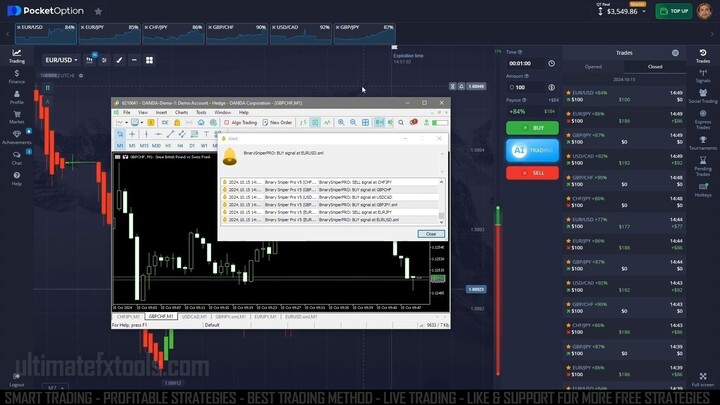This screenshot has height=405, width=720.
Task: Select M15 timeframe in MetaTrader
Action: coord(144,146)
